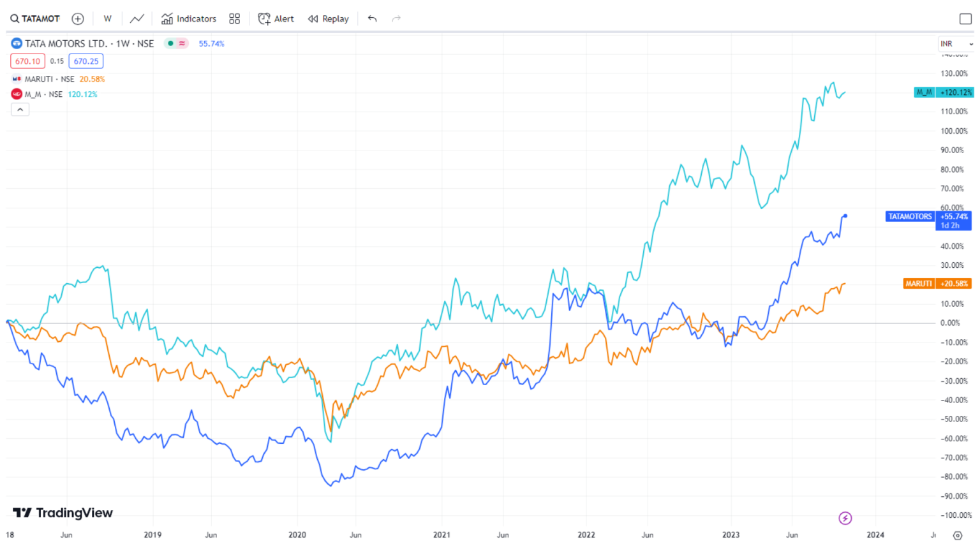Open the INR currency dropdown
Viewport: 980px width, 551px height.
point(955,43)
